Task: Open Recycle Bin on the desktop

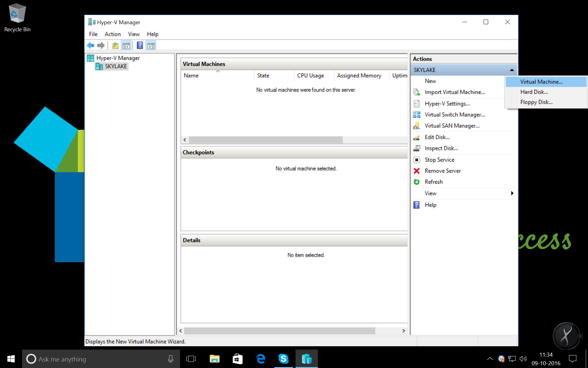Action: (17, 18)
